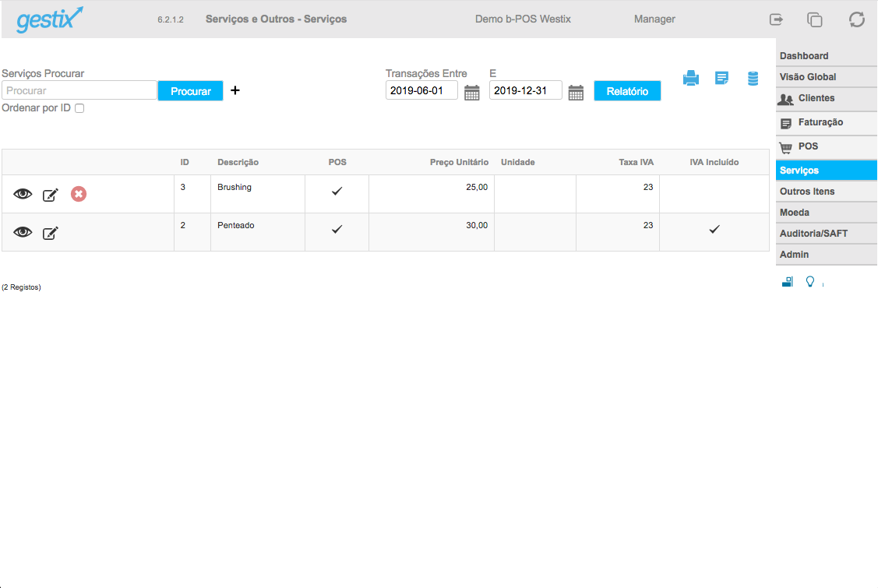Open Outros Itens in sidebar
This screenshot has height=588, width=878.
[x=827, y=192]
